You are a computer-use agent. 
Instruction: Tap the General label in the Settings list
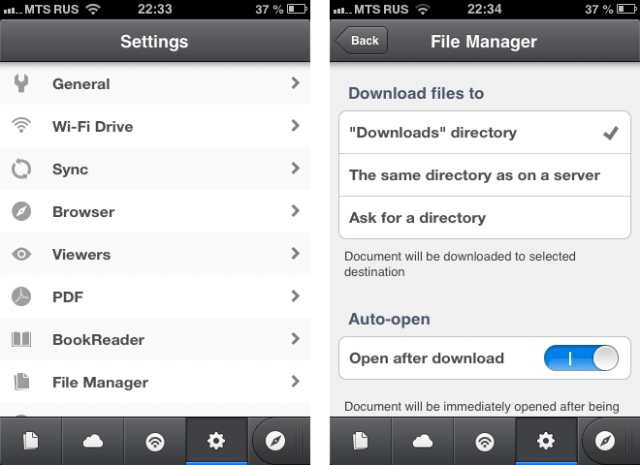(81, 84)
